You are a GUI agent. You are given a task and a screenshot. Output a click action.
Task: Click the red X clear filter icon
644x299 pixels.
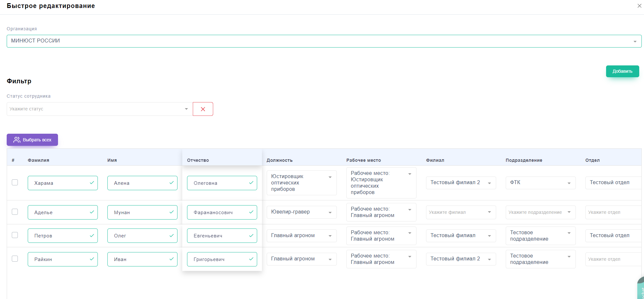click(203, 109)
